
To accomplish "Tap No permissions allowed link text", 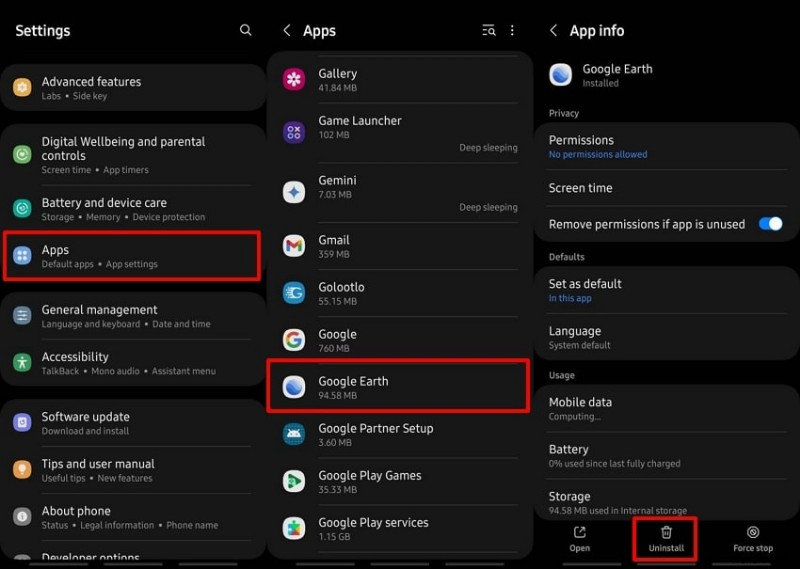I will [x=597, y=154].
